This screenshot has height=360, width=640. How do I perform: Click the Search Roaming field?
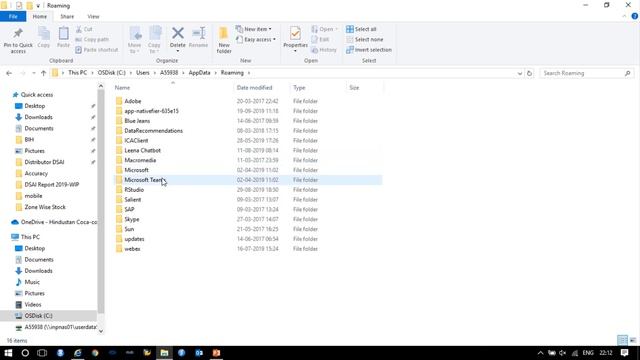(587, 73)
